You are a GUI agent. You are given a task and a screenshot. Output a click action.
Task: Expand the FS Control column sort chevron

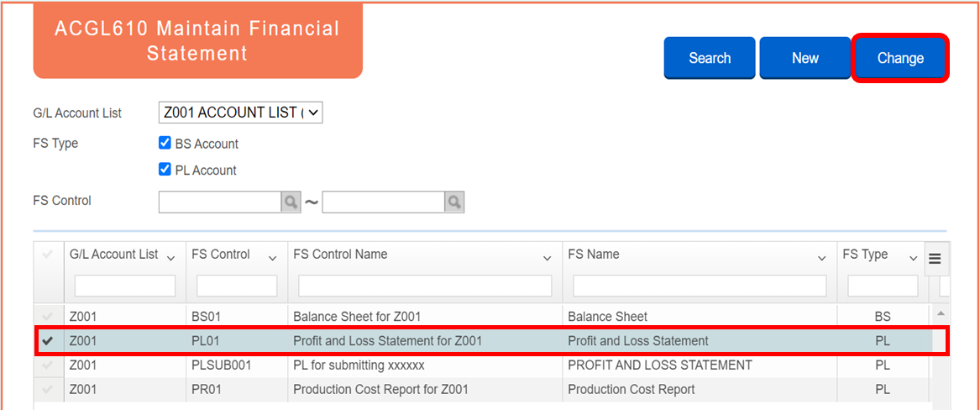coord(272,259)
